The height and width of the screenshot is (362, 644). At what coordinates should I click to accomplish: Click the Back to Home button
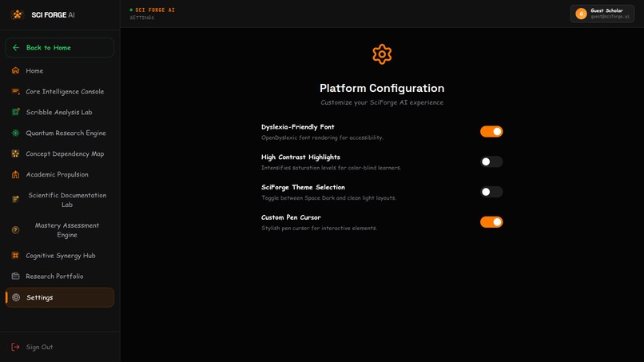pos(60,48)
